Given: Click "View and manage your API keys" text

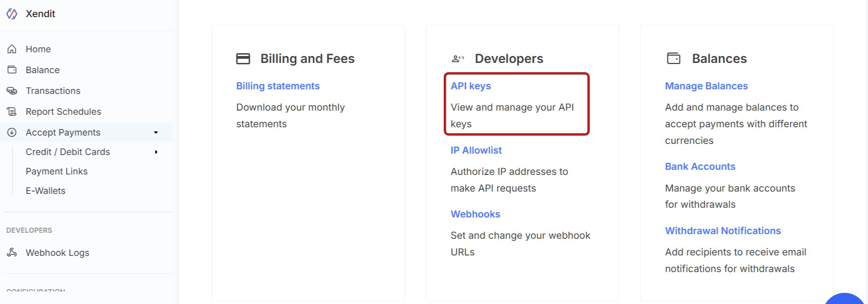Looking at the screenshot, I should click(x=512, y=116).
